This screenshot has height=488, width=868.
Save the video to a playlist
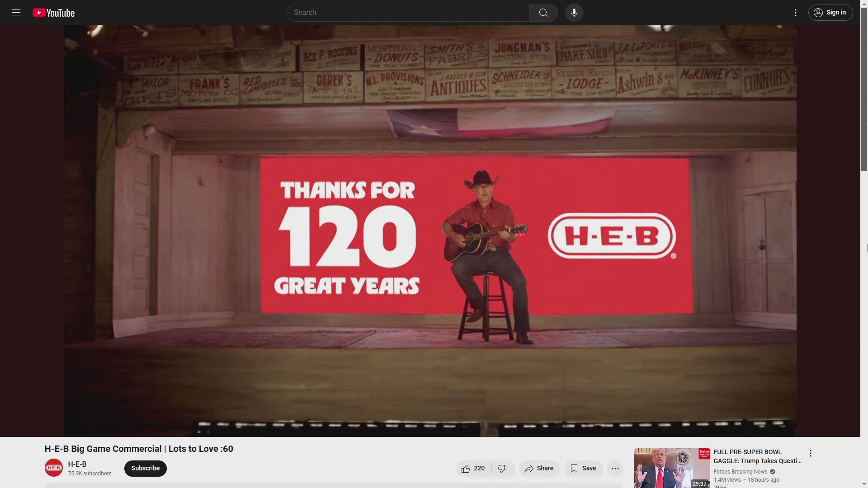coord(583,469)
